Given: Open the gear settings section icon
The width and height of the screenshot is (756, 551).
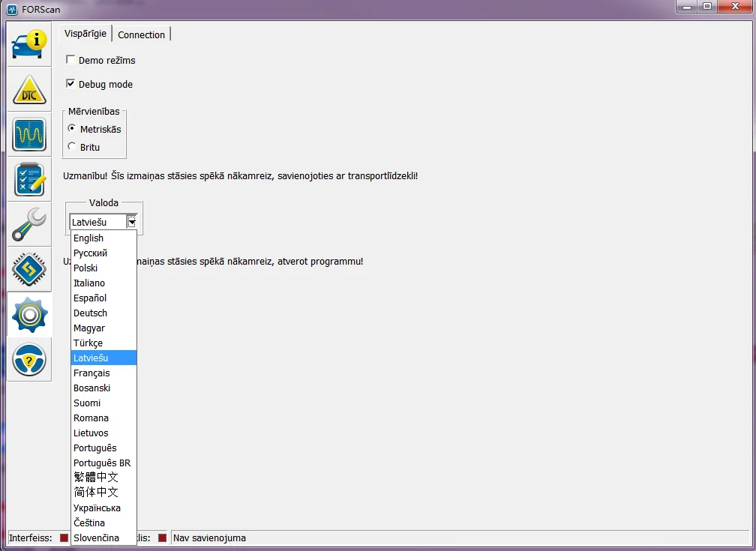Looking at the screenshot, I should 29,315.
